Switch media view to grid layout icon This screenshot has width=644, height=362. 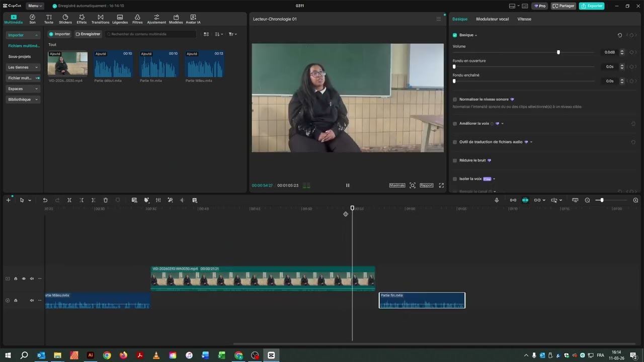[x=206, y=34]
